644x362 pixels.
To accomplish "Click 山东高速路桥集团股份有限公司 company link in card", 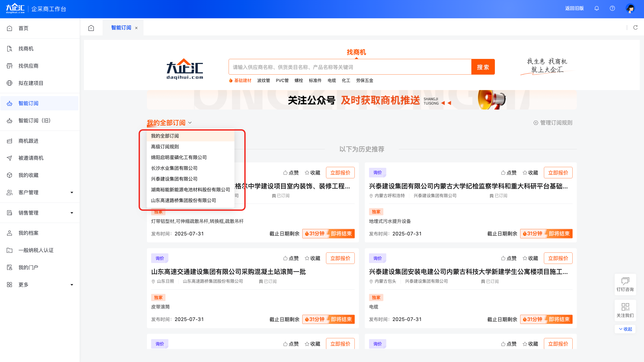I will click(213, 281).
